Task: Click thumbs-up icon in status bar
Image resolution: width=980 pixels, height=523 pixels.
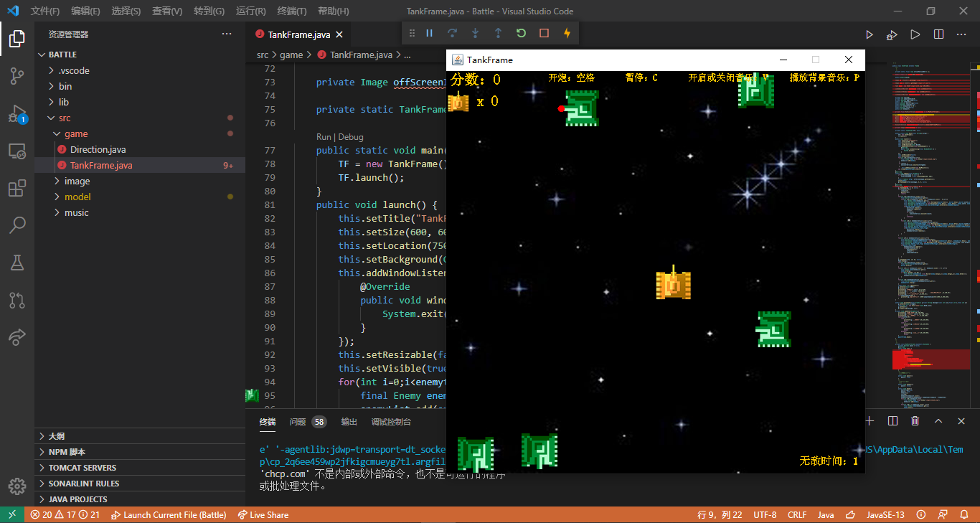Action: (851, 514)
